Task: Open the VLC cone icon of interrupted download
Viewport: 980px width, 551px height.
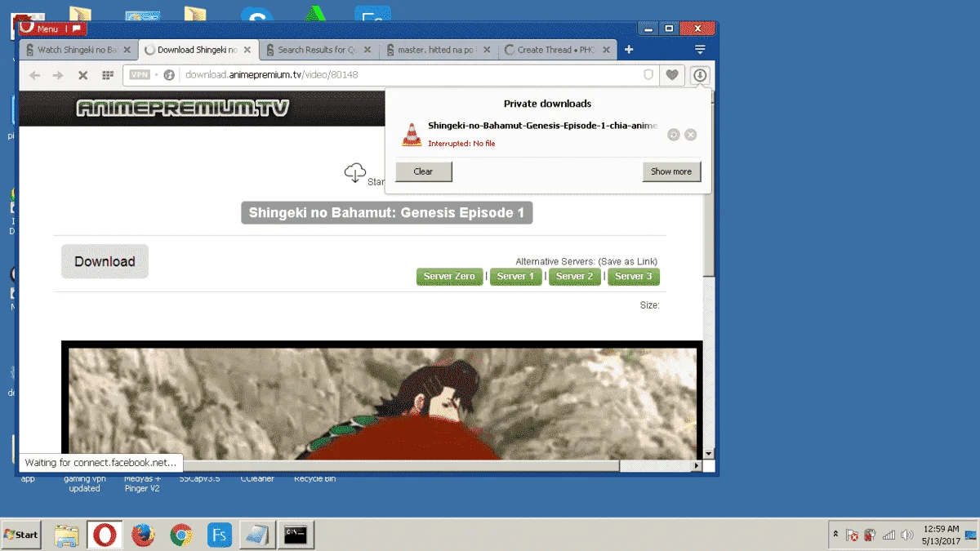Action: [x=412, y=134]
